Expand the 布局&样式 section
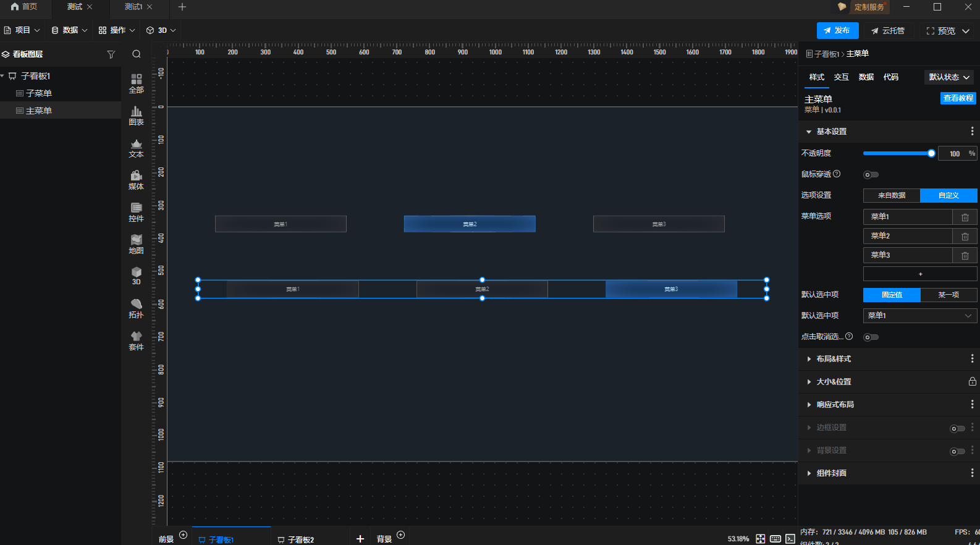980x545 pixels. 834,359
